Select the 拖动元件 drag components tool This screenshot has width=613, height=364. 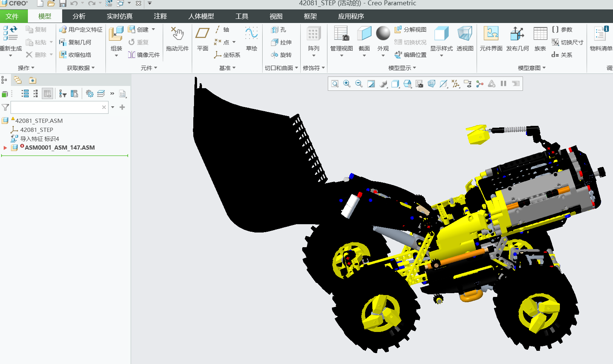tap(177, 38)
